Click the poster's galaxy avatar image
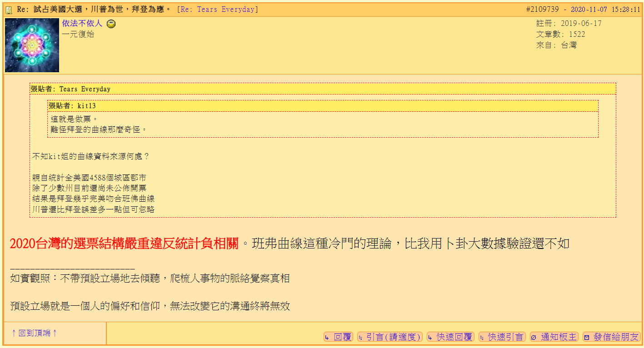 coord(31,45)
